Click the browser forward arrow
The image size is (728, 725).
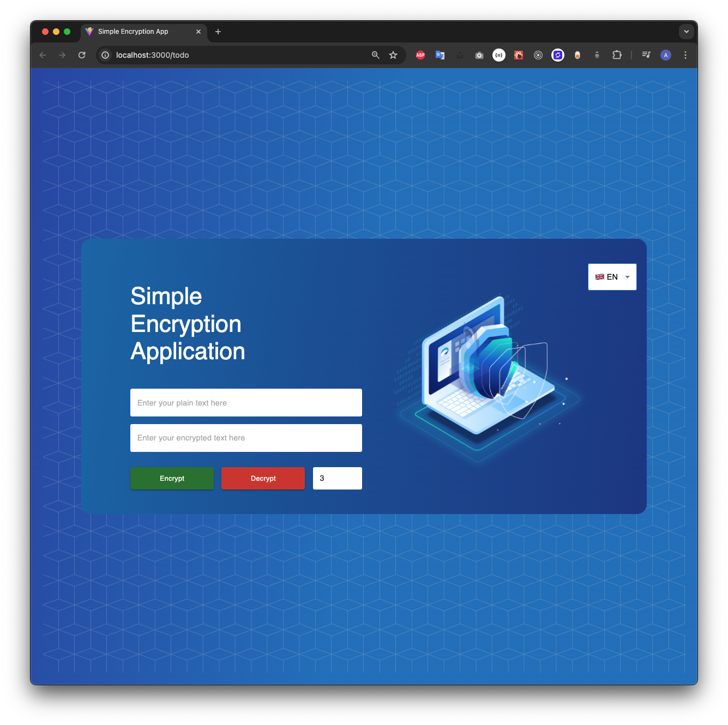point(62,55)
